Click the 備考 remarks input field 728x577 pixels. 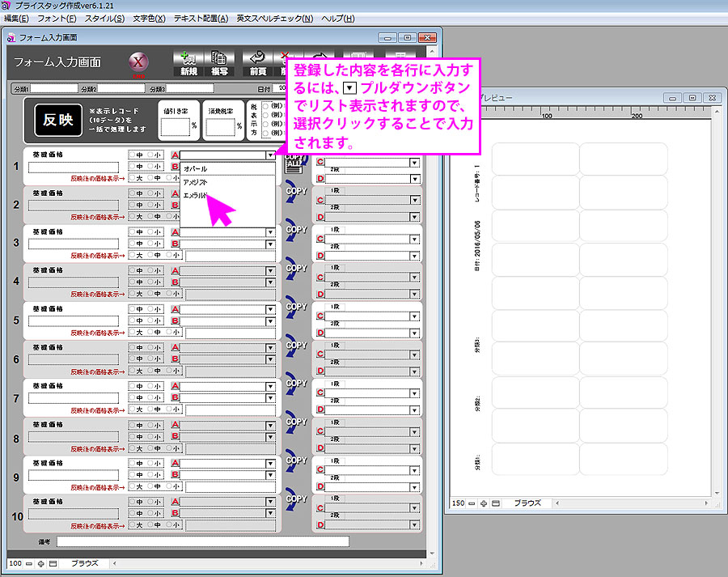pos(202,541)
